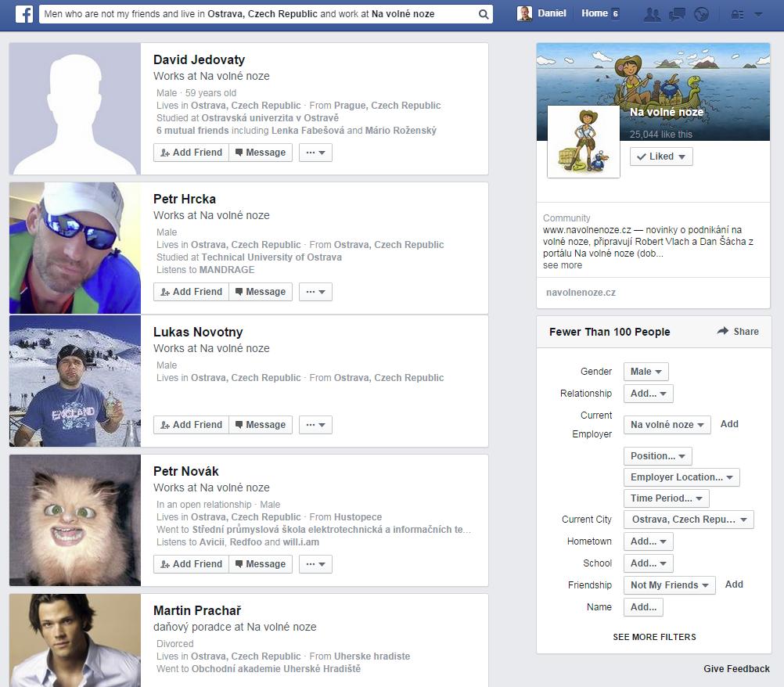Viewport: 784px width, 687px height.
Task: Open the messages icon
Action: [677, 14]
